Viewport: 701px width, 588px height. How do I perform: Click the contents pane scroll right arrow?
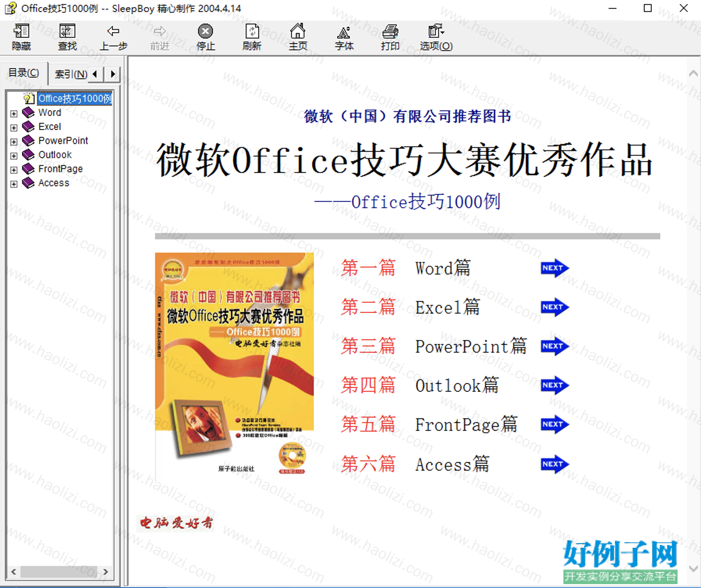[x=105, y=572]
